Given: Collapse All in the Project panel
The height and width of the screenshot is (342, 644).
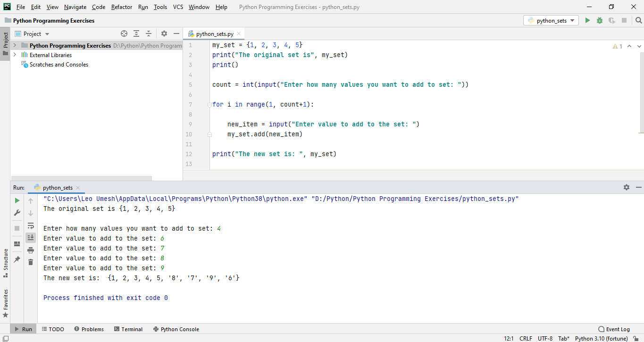Looking at the screenshot, I should click(149, 33).
